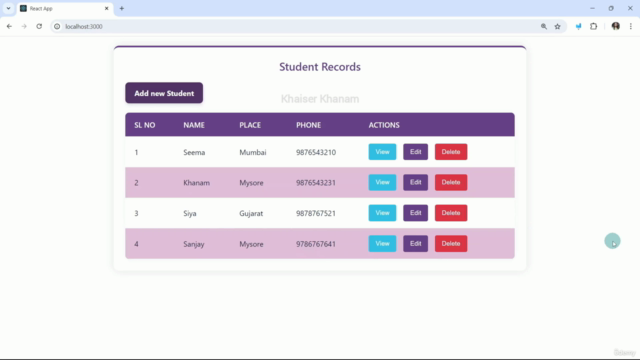Click the PHONE column header
The height and width of the screenshot is (360, 640).
pos(309,125)
